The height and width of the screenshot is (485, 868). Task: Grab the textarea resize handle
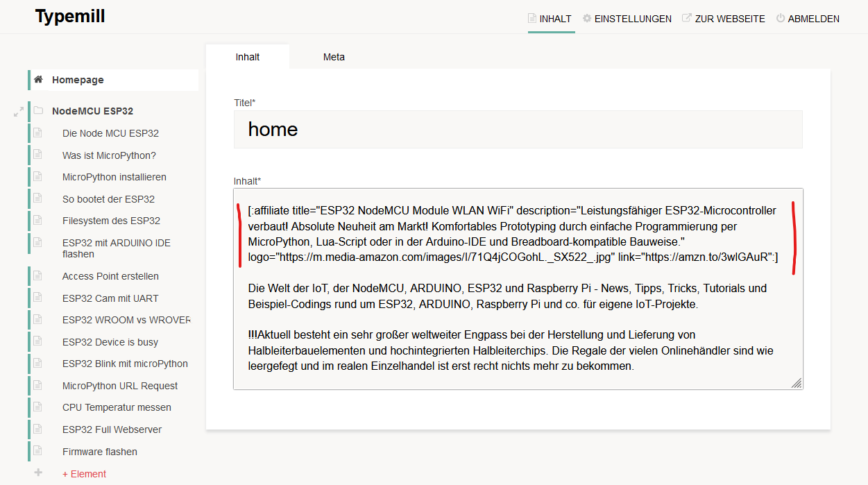pos(797,383)
